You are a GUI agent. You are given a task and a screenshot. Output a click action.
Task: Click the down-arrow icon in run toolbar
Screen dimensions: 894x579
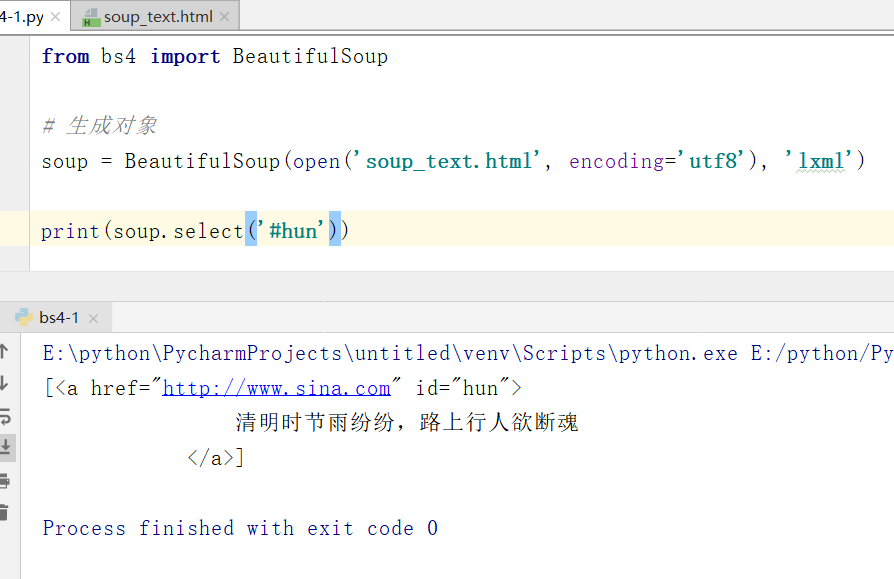4,383
